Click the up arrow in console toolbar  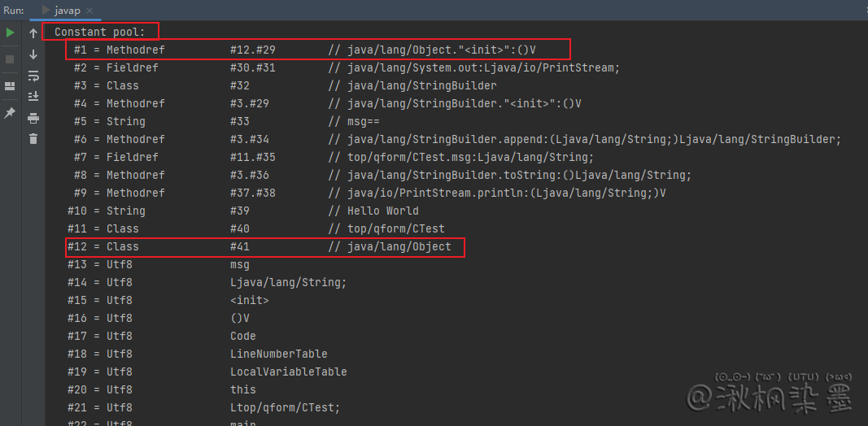coord(33,33)
